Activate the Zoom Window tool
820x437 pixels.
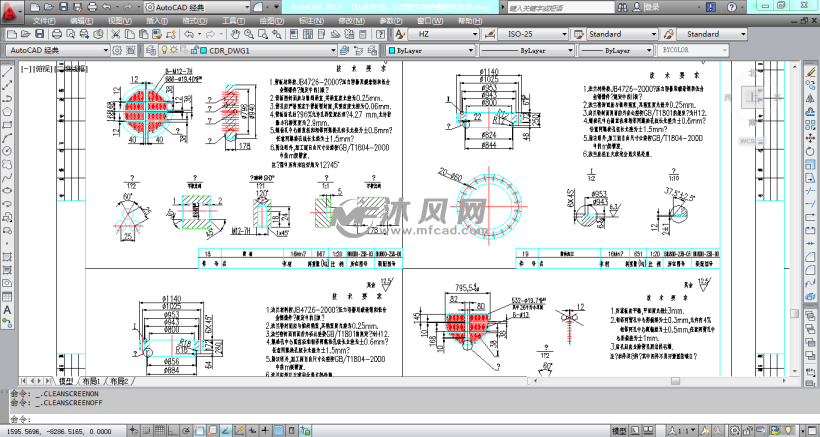(x=263, y=34)
